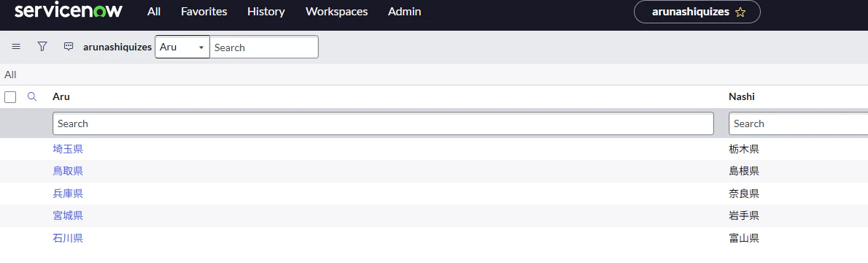Click the 栃木県 cell
The height and width of the screenshot is (263, 868).
coord(744,149)
